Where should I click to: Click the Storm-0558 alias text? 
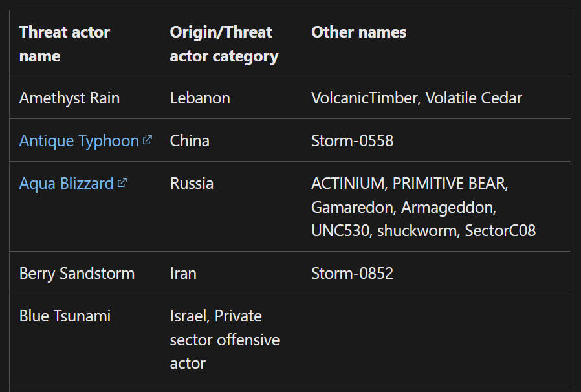click(353, 141)
